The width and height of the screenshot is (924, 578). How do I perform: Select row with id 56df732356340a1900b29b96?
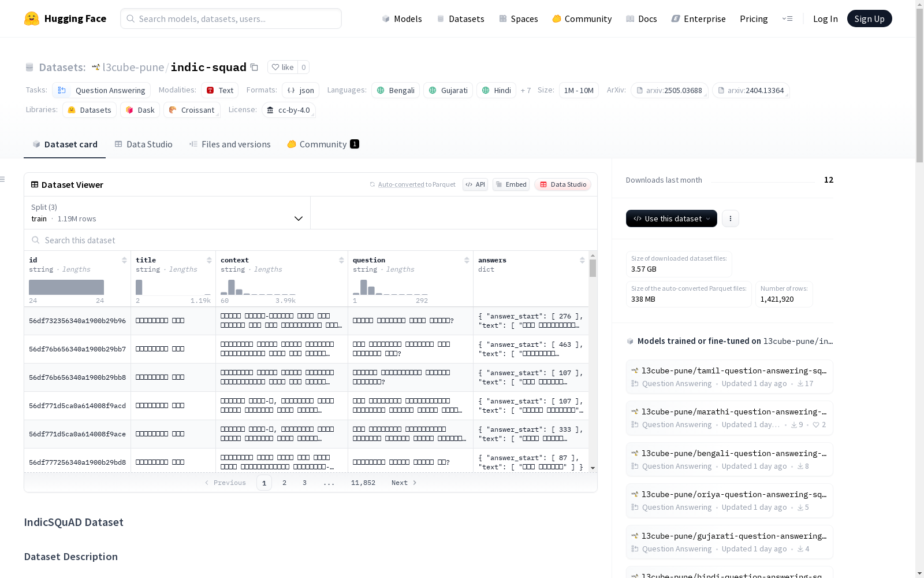click(x=306, y=321)
